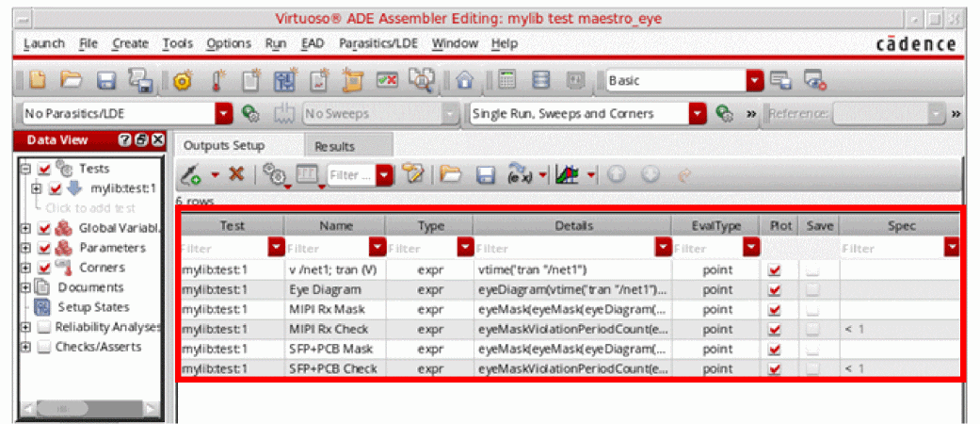
Task: Open the gear setup icon in main toolbar
Action: pos(184,81)
